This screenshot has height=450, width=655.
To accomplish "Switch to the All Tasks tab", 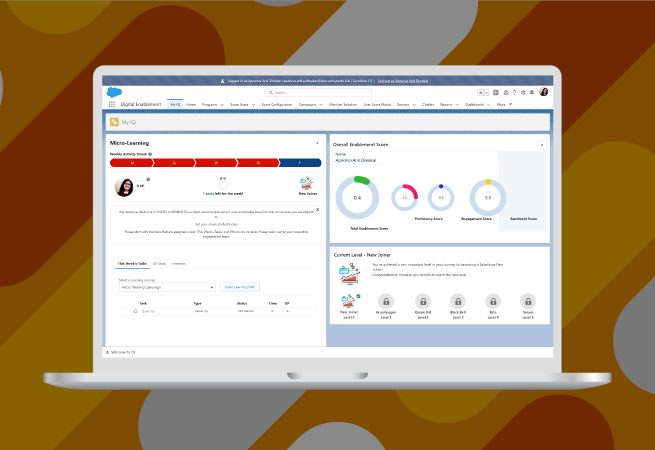I will coord(159,263).
